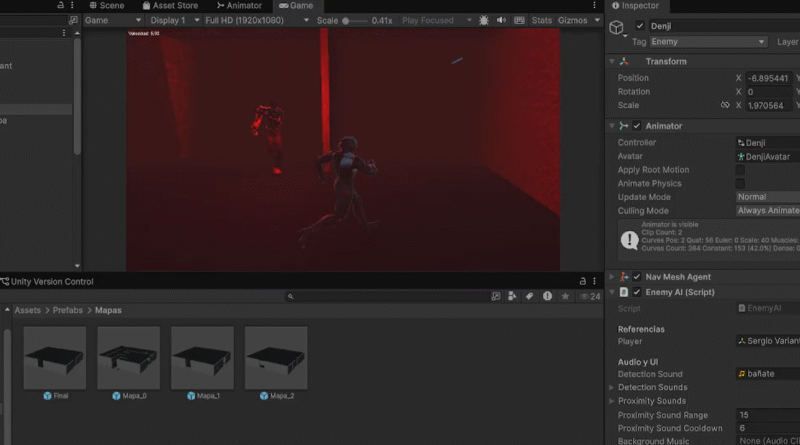Go to the Assets breadcrumb
Screen dimensions: 800x445
[x=27, y=310]
